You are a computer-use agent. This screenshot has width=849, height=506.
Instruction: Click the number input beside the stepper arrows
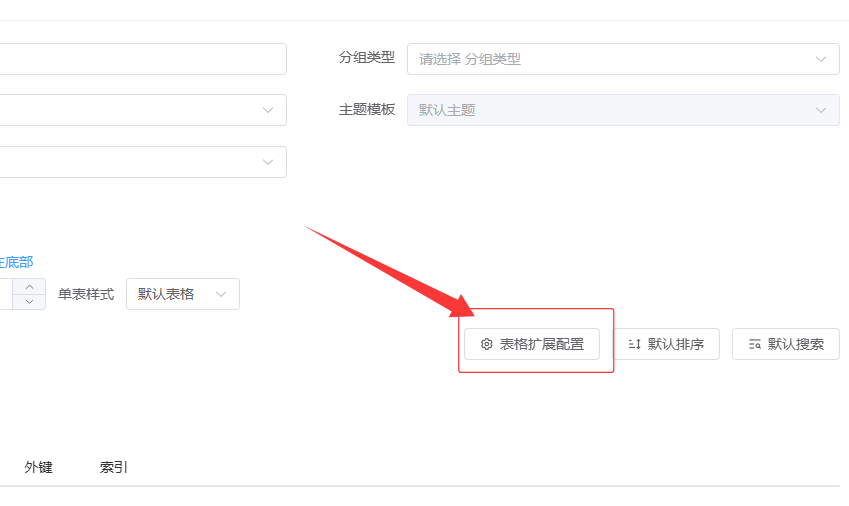click(x=5, y=294)
